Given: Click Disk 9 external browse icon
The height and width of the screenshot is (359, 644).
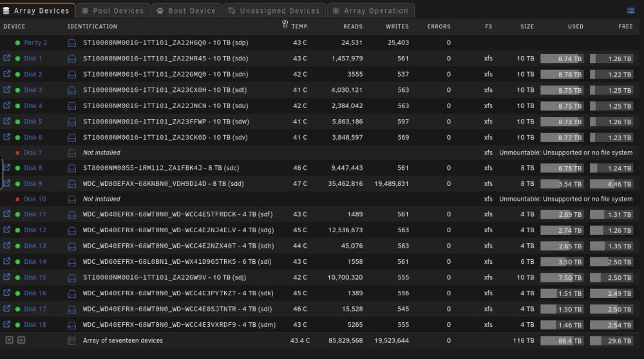Looking at the screenshot, I should coord(6,183).
